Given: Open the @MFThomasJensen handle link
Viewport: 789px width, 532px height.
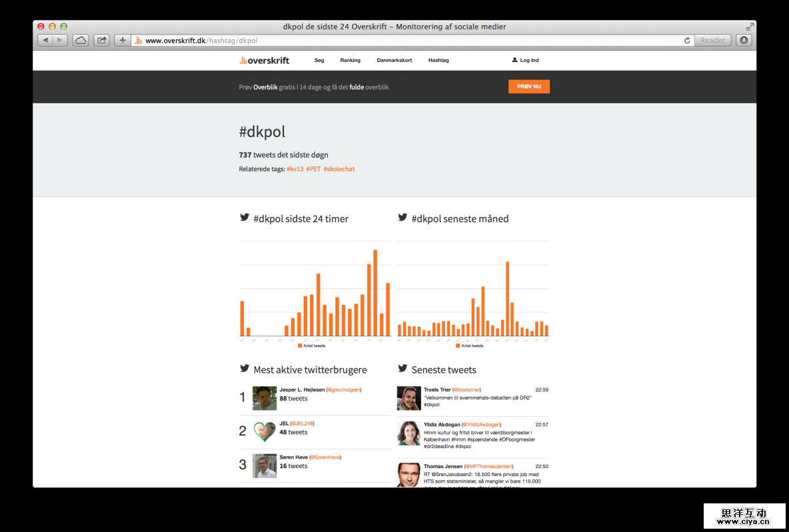Looking at the screenshot, I should 488,466.
